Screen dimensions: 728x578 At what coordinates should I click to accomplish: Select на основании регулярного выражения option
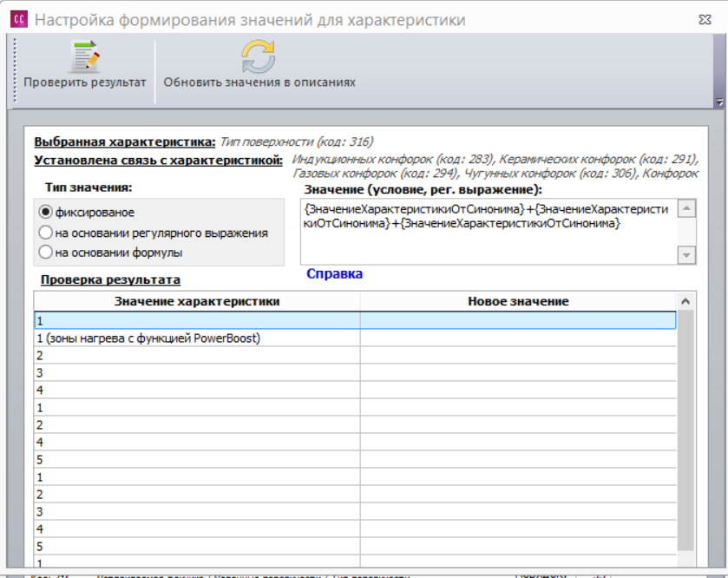click(45, 233)
